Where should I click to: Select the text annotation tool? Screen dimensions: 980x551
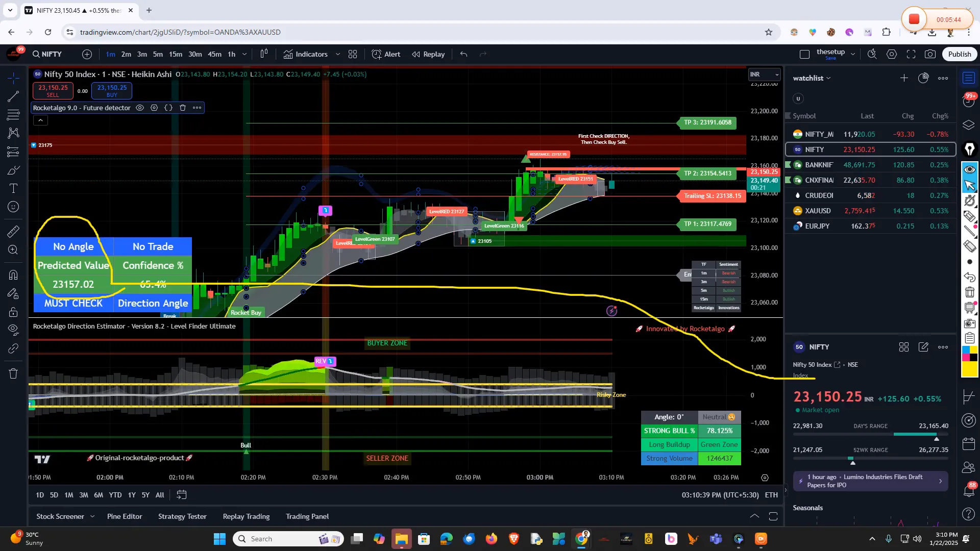[x=13, y=188]
